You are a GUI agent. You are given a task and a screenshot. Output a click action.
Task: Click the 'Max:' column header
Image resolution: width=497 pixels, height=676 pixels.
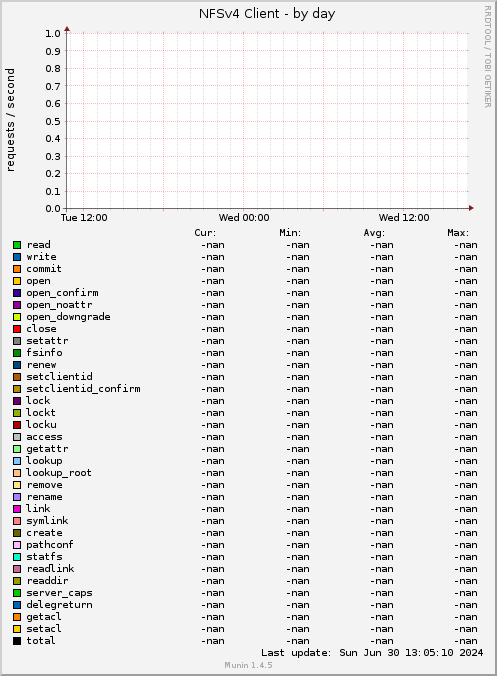458,233
